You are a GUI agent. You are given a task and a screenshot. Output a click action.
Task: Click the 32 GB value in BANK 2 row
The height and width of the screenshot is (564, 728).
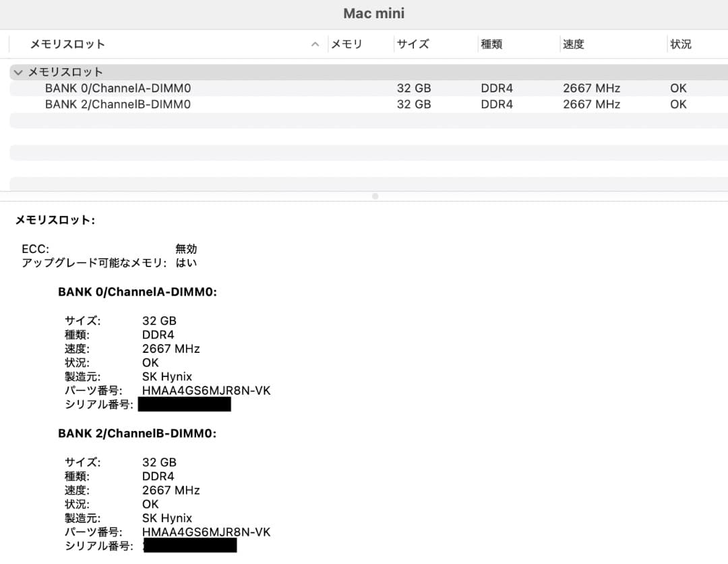click(x=414, y=104)
